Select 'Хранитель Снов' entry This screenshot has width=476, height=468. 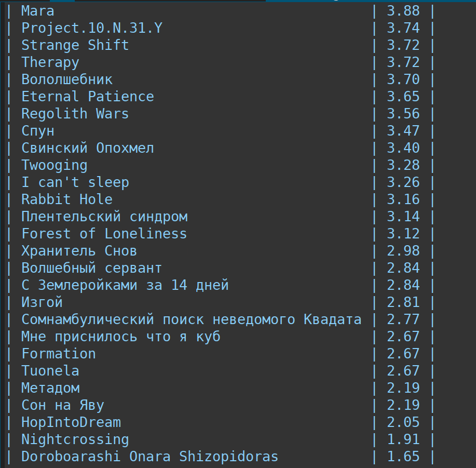pyautogui.click(x=79, y=251)
